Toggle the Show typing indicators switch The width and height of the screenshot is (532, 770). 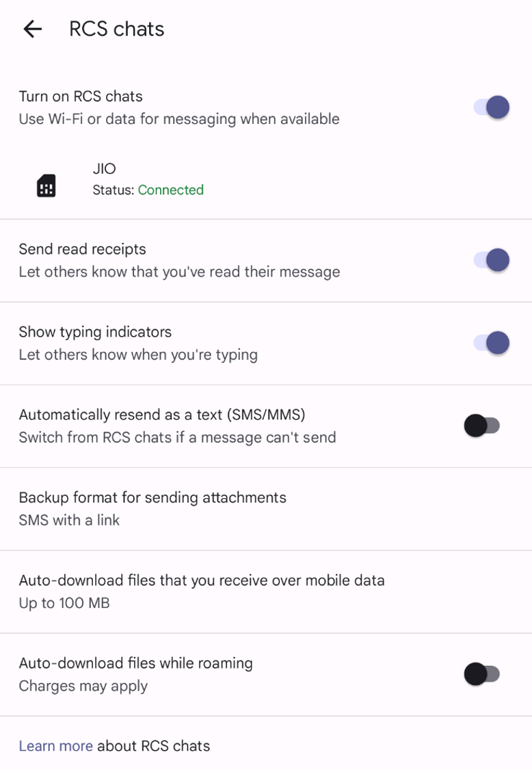pyautogui.click(x=492, y=343)
